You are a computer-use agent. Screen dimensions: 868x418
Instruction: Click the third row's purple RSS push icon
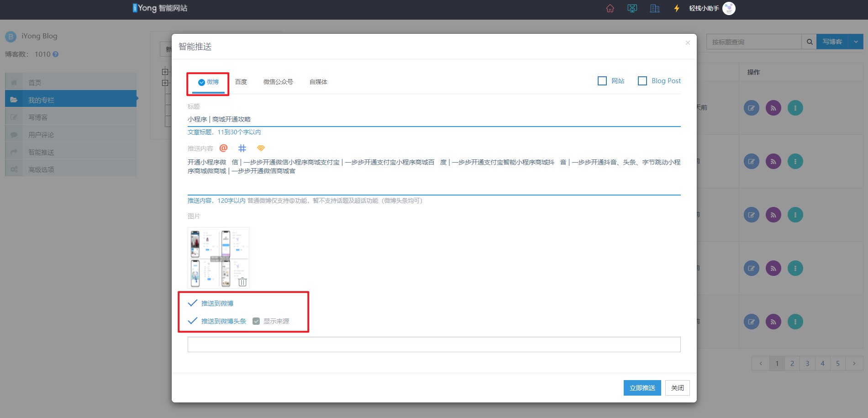click(x=773, y=215)
